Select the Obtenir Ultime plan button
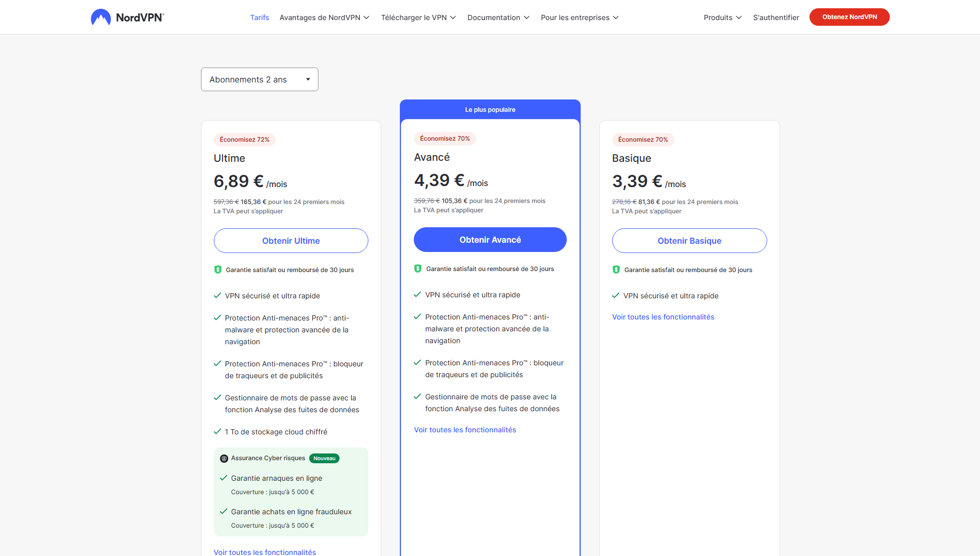The height and width of the screenshot is (556, 980). tap(291, 241)
